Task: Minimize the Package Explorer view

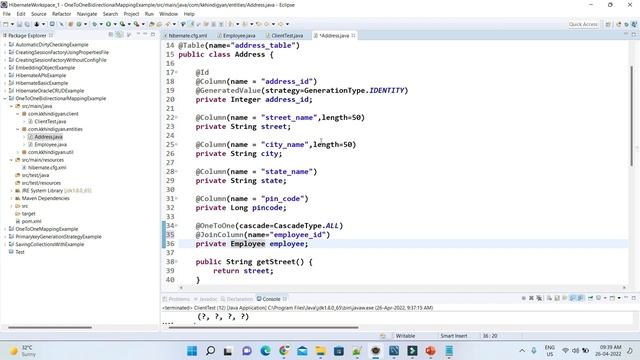Action: coord(145,35)
